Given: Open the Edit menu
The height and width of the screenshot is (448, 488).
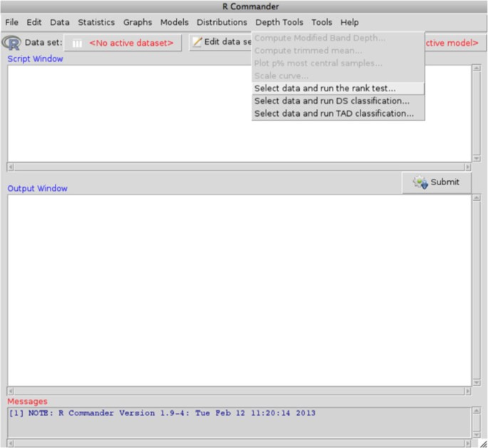Looking at the screenshot, I should [x=34, y=22].
